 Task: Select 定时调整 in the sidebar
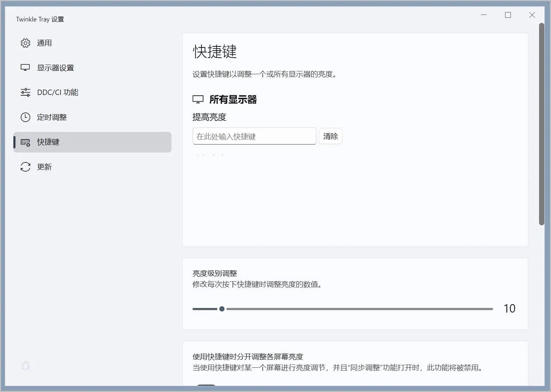52,117
